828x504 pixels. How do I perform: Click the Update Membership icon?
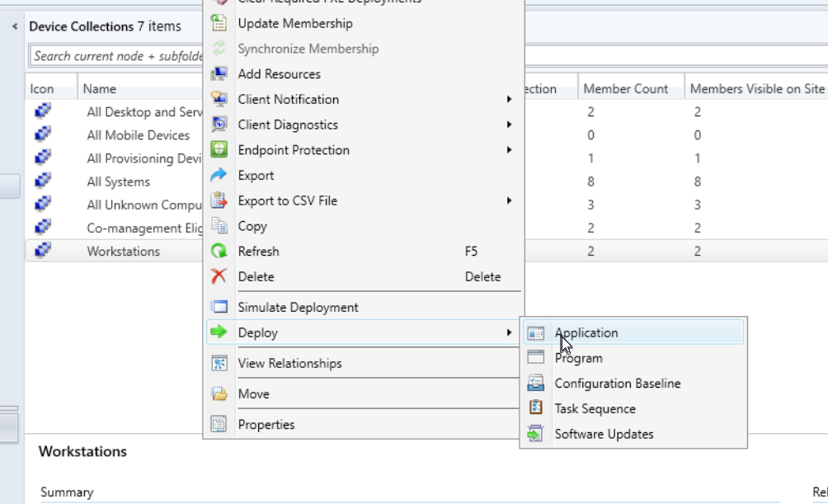[219, 23]
